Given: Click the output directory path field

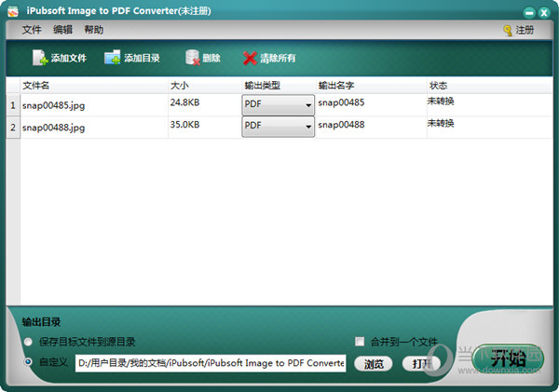Looking at the screenshot, I should (x=211, y=363).
